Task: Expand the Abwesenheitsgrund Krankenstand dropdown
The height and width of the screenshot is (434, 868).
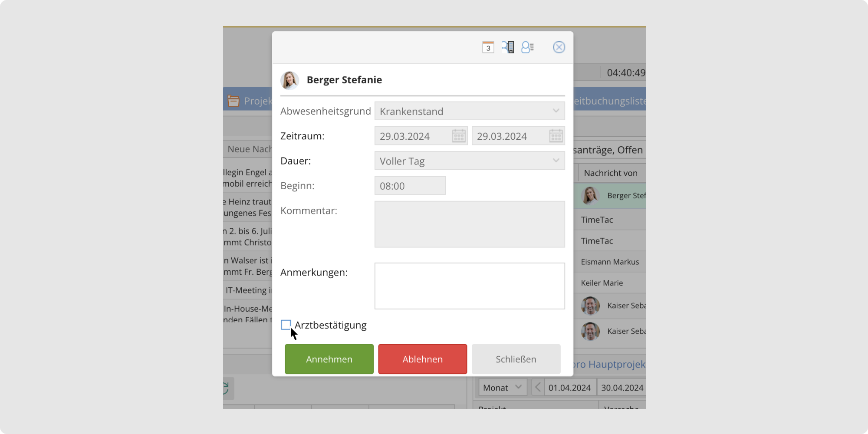Action: point(469,111)
